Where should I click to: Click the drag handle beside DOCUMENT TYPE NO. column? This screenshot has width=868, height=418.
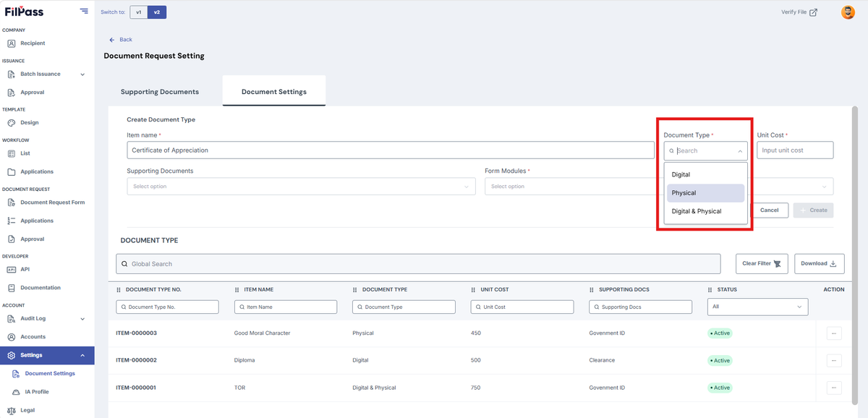pyautogui.click(x=119, y=289)
